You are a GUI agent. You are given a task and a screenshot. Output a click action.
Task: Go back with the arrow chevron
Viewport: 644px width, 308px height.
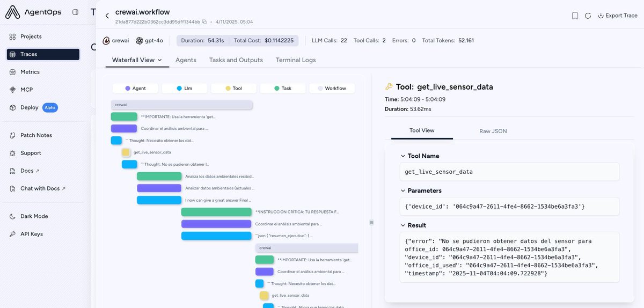point(107,16)
